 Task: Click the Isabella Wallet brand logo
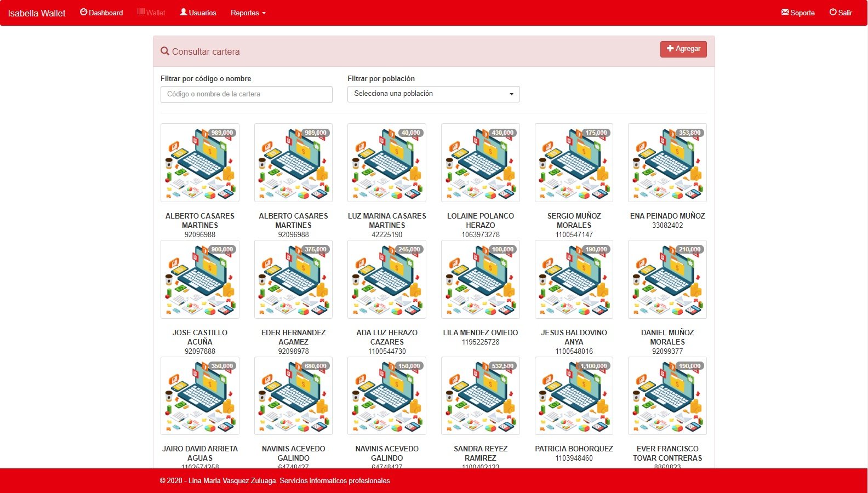click(x=37, y=13)
